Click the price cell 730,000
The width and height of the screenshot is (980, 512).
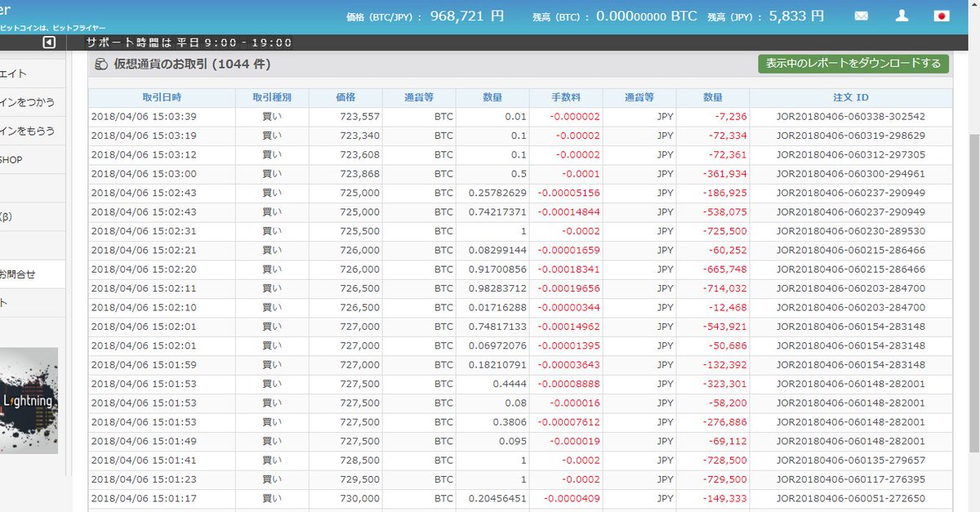click(360, 498)
